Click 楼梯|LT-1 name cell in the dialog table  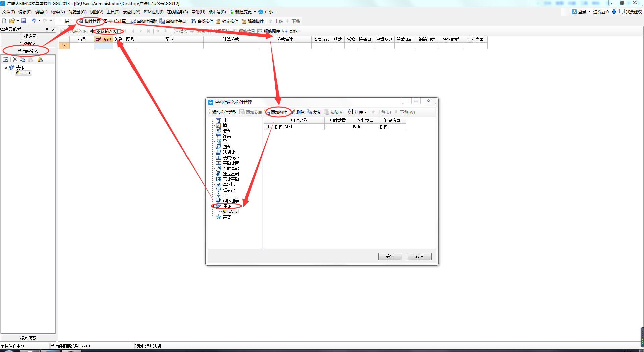299,127
